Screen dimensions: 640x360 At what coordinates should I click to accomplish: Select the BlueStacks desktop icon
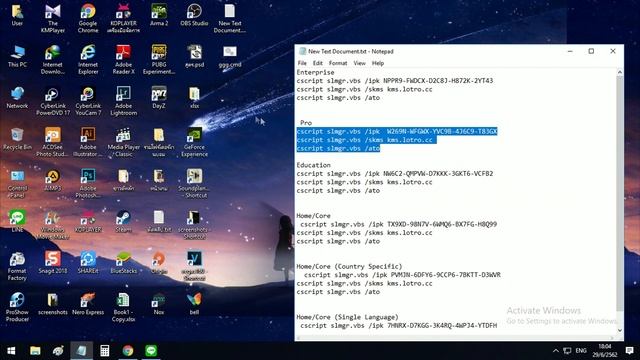(123, 263)
